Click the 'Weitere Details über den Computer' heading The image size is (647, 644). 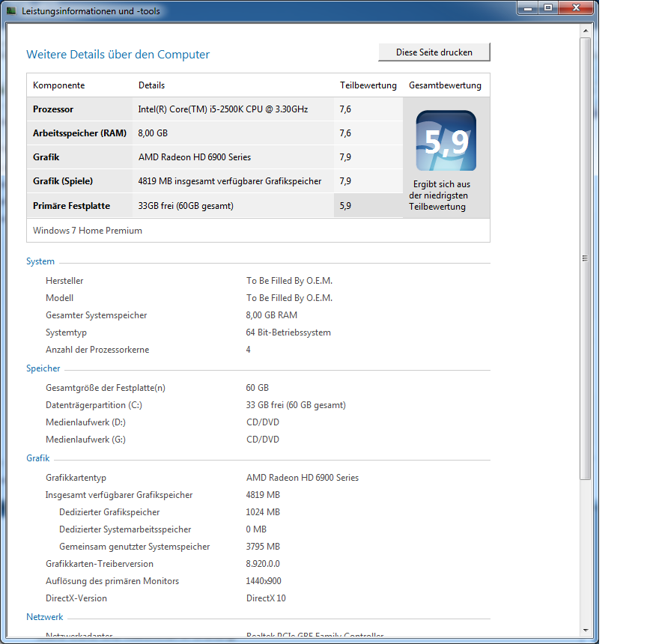118,55
